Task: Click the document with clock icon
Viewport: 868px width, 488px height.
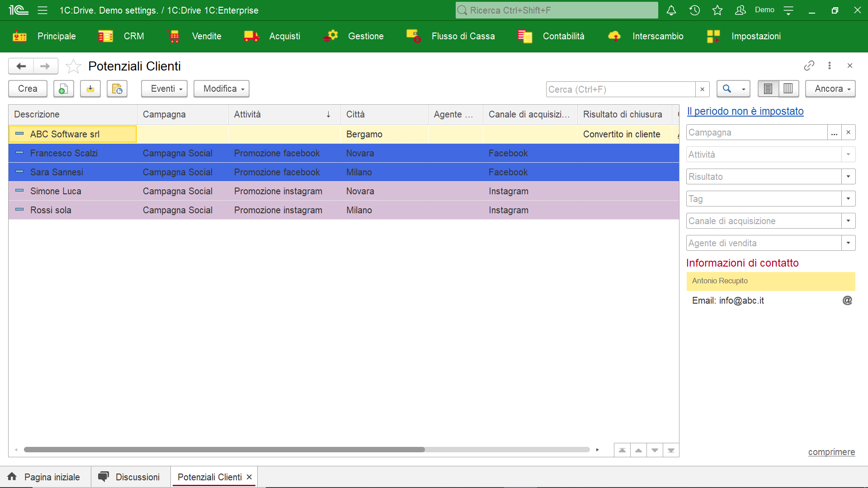Action: (x=117, y=89)
